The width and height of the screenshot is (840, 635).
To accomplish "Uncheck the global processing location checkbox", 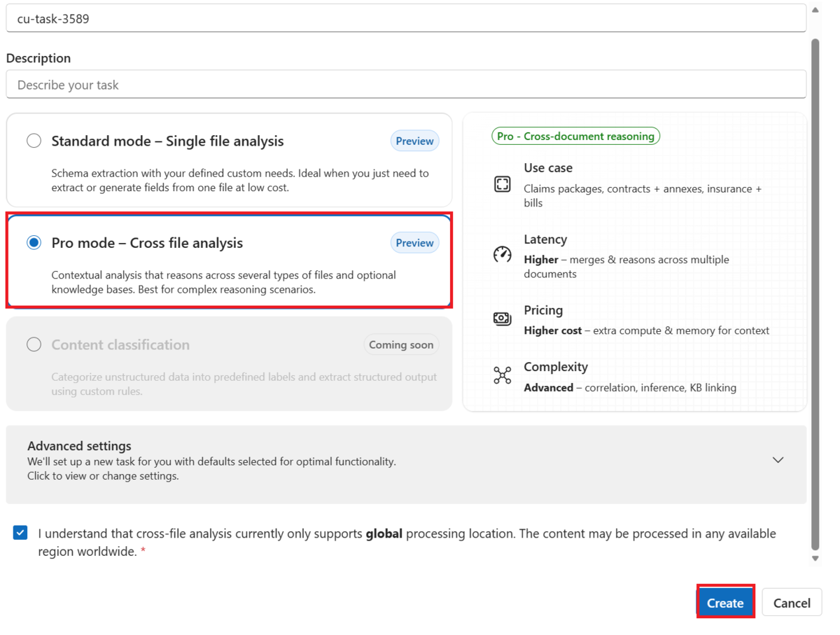I will [20, 533].
